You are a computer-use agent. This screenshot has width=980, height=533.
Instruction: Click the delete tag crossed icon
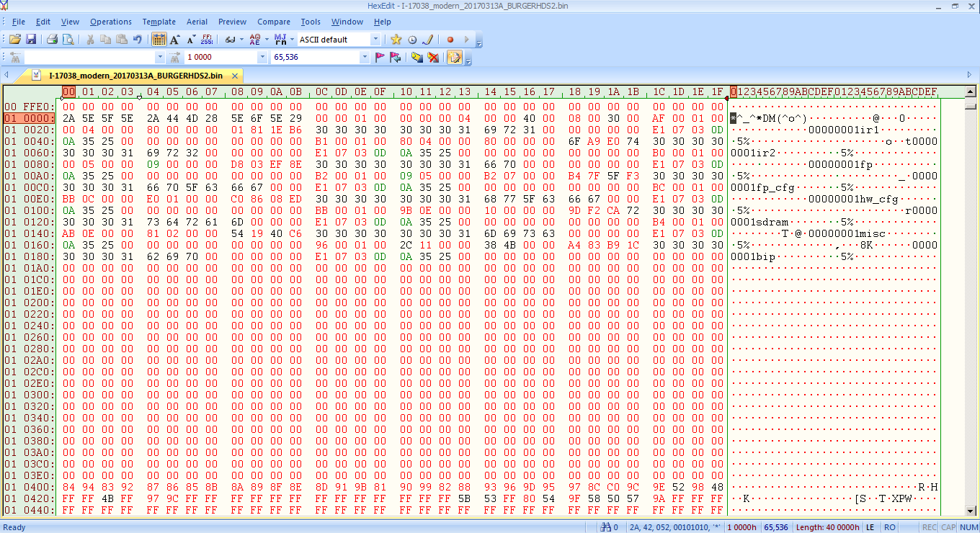click(x=433, y=57)
